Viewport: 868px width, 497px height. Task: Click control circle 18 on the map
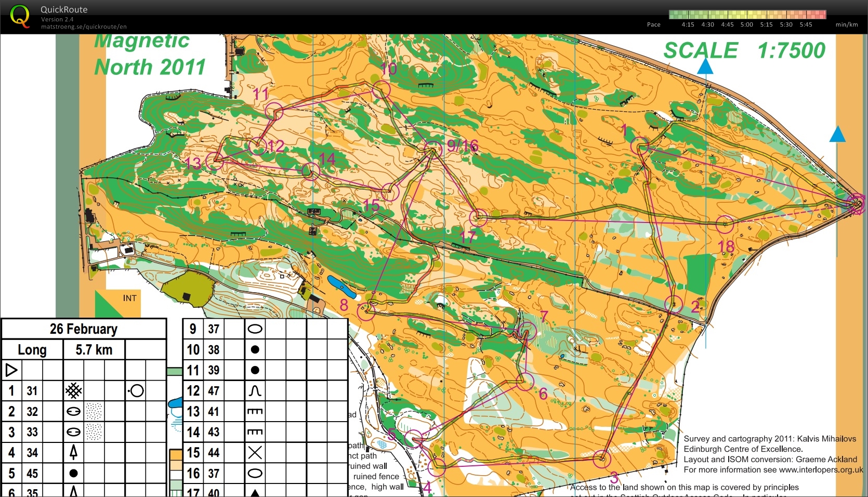click(x=725, y=225)
